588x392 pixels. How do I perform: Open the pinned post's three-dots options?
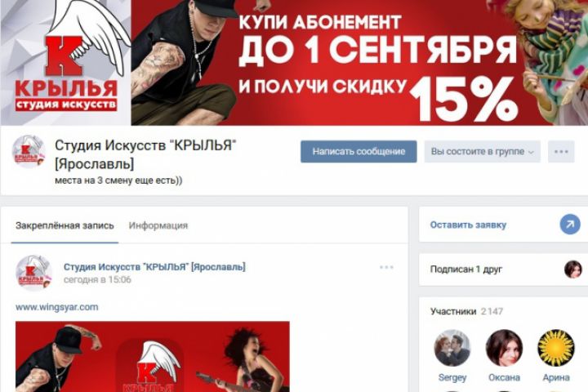(x=386, y=268)
